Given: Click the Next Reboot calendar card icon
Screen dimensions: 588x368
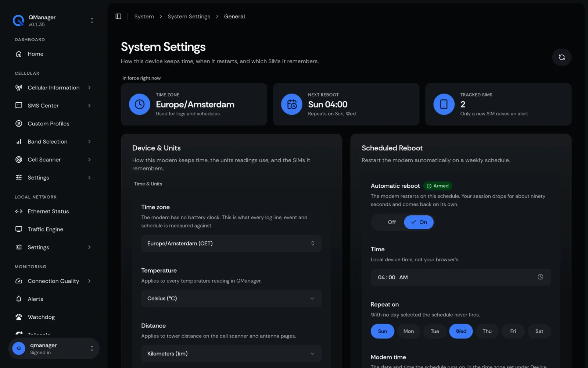Looking at the screenshot, I should 292,104.
